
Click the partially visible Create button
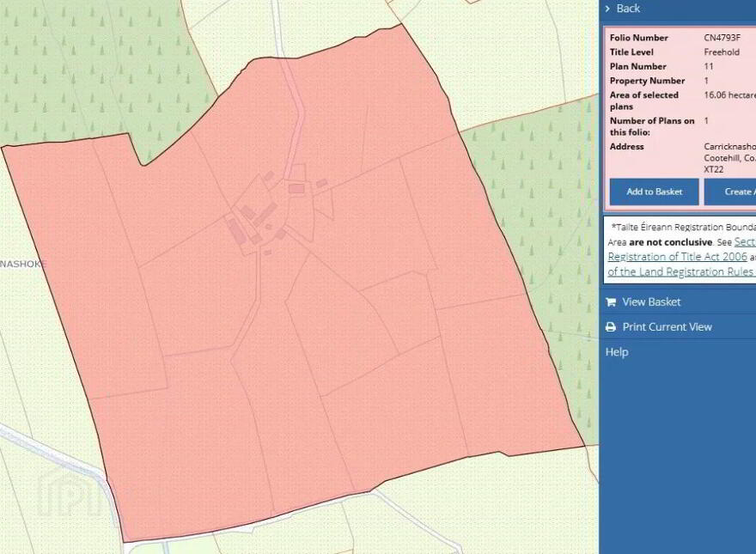pyautogui.click(x=730, y=192)
